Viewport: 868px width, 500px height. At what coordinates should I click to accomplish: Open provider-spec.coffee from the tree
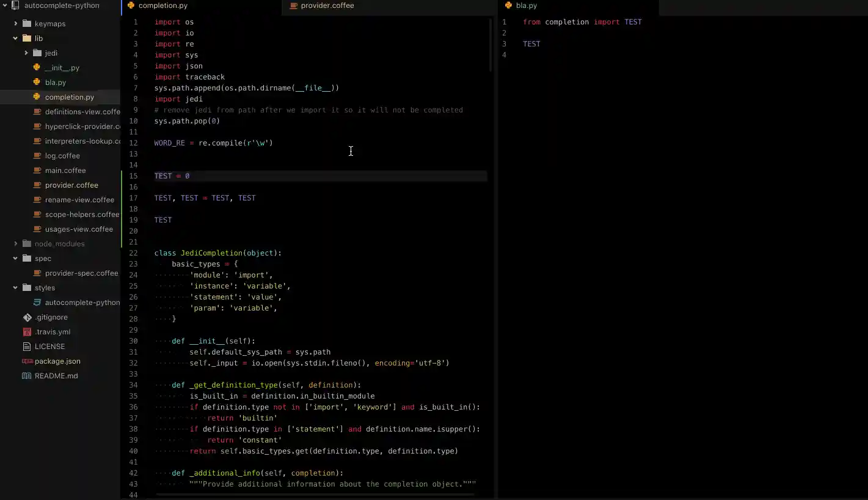point(81,273)
